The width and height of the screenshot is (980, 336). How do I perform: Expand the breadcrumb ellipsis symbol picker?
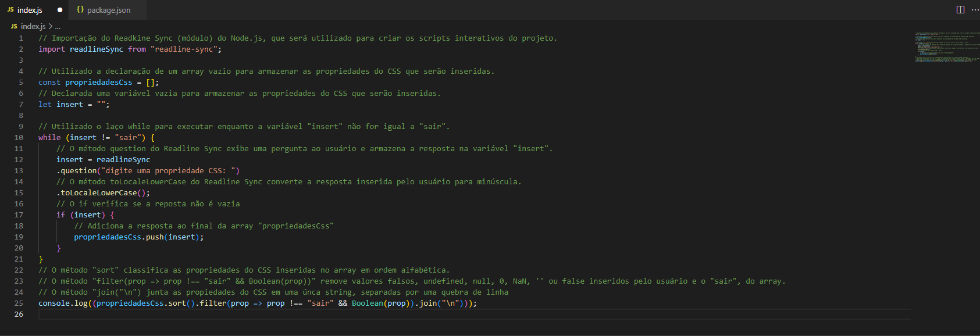click(58, 26)
